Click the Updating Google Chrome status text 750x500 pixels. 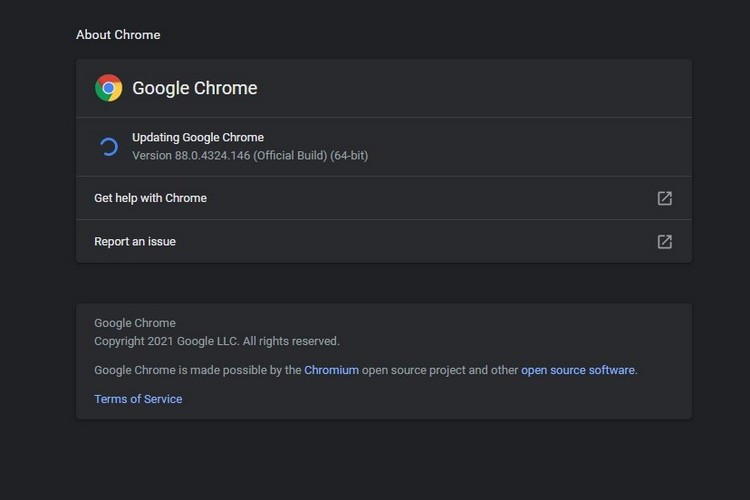pos(198,138)
